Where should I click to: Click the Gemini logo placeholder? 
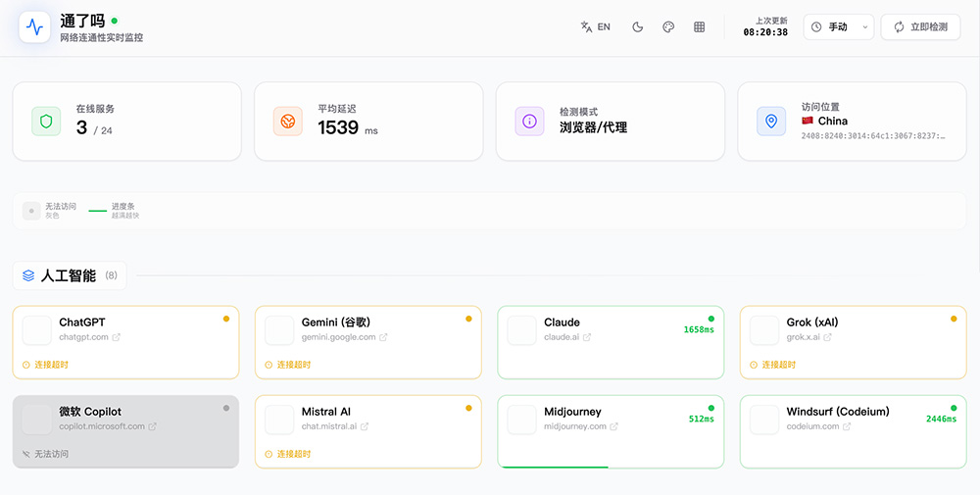point(279,330)
